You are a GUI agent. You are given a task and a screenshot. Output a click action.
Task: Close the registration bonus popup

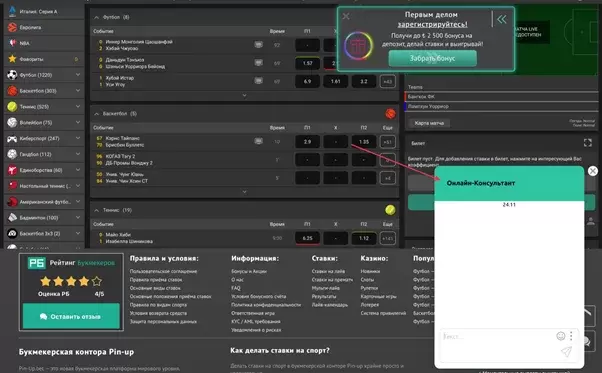(346, 16)
